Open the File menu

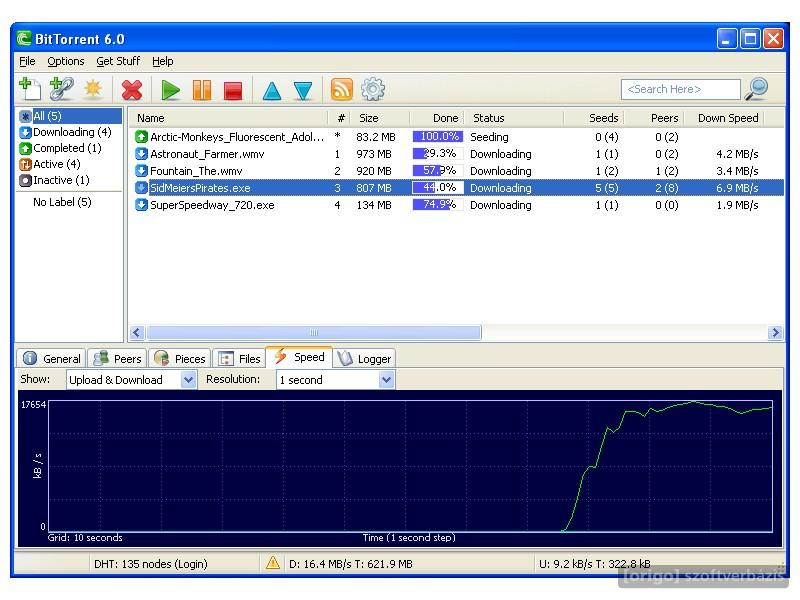pyautogui.click(x=27, y=61)
